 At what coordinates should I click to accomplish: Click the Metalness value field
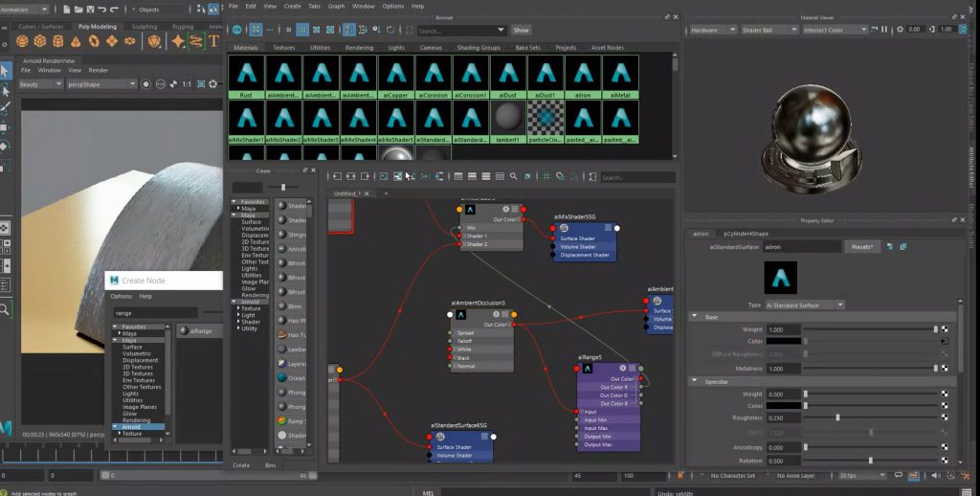tap(783, 369)
